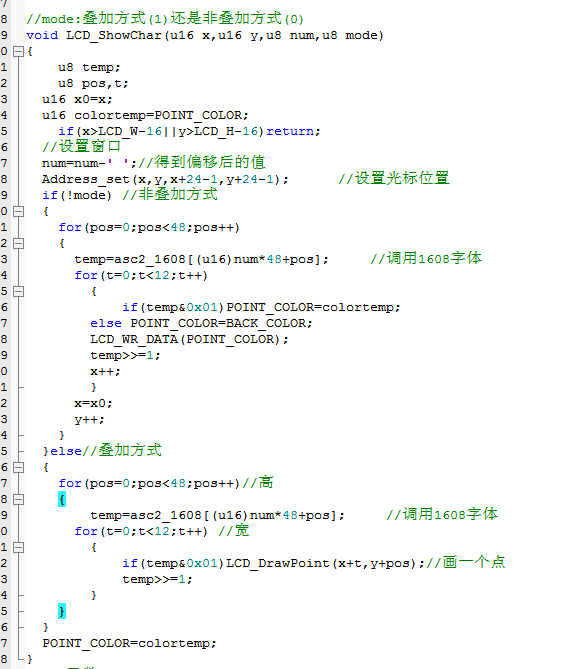The height and width of the screenshot is (669, 565).
Task: Click 'u16 colortemp=POINT_COLOR;' line
Action: click(145, 115)
